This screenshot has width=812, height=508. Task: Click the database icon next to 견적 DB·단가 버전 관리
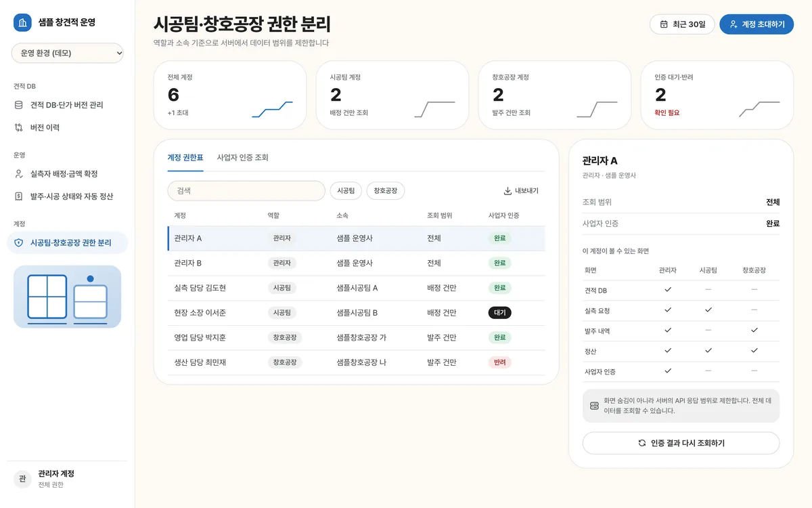[x=19, y=105]
